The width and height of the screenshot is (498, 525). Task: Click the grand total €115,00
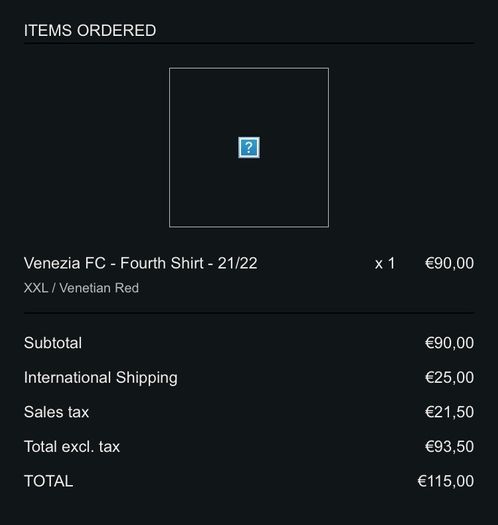(x=446, y=481)
